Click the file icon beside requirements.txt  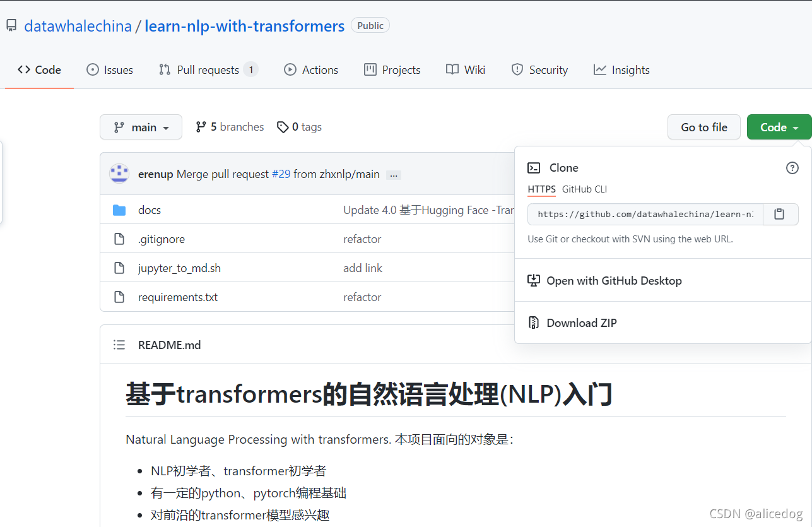pyautogui.click(x=119, y=297)
